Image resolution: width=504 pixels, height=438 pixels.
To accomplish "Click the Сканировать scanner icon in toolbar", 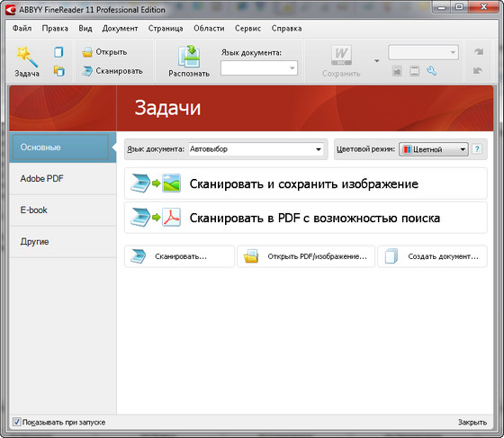I will click(x=86, y=71).
